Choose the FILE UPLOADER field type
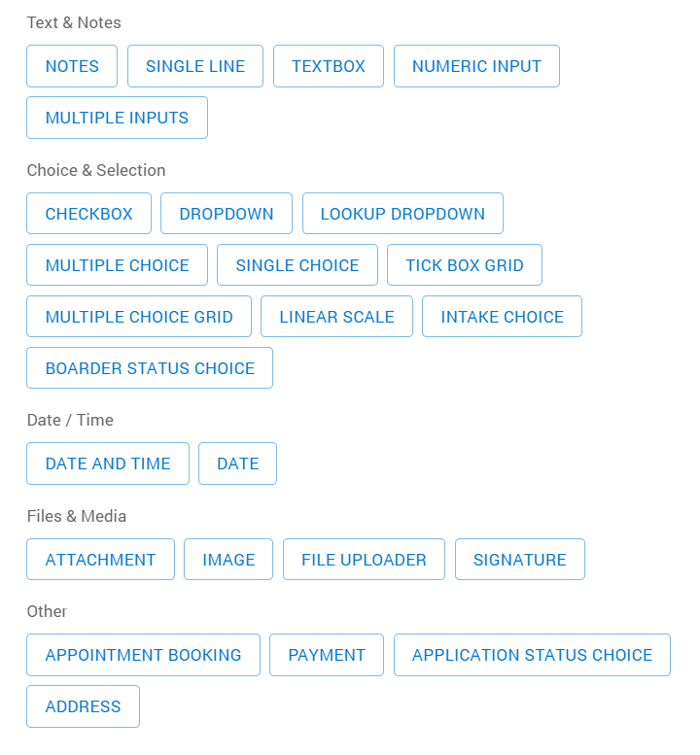Viewport: 700px width, 755px height. point(364,560)
